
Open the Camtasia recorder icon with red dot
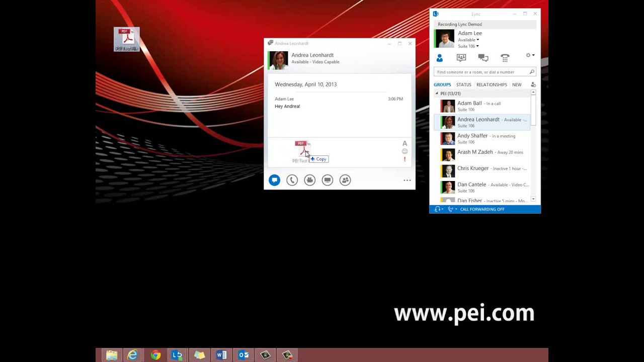pos(287,355)
